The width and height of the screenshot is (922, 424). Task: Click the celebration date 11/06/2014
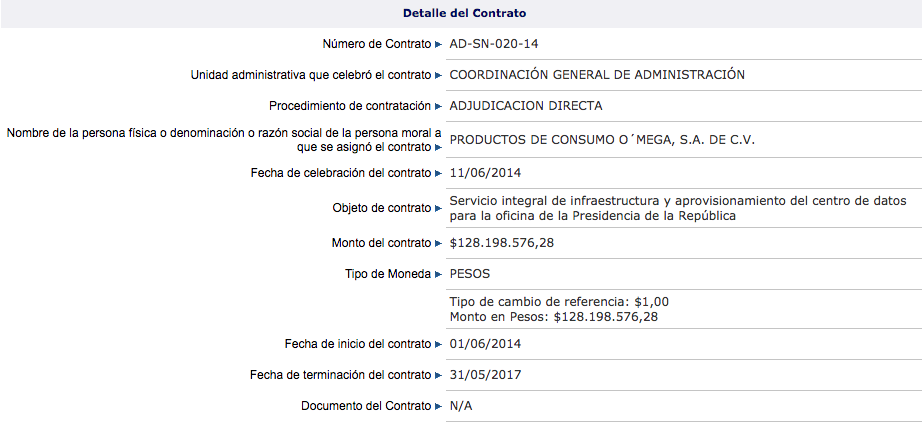tap(485, 174)
